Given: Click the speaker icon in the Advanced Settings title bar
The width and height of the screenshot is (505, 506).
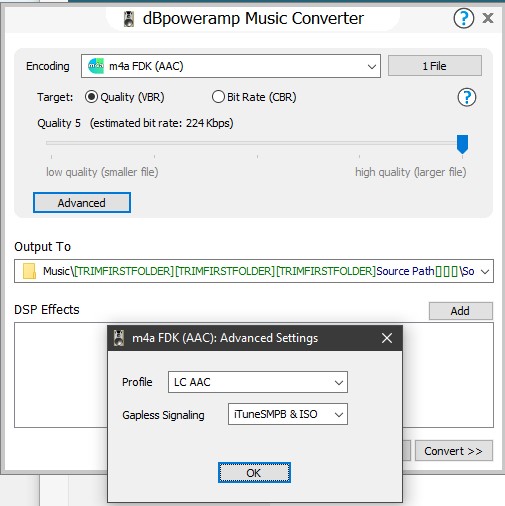Looking at the screenshot, I should pos(119,338).
